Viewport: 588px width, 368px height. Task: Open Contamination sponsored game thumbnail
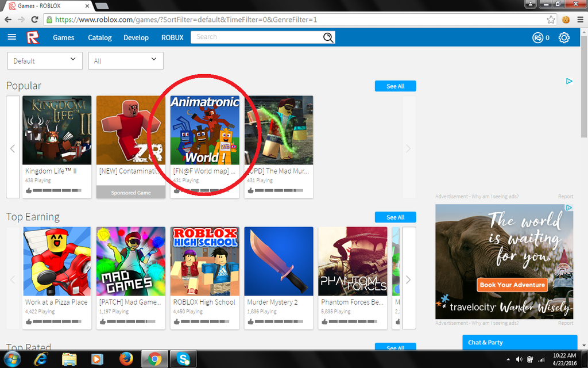point(131,130)
